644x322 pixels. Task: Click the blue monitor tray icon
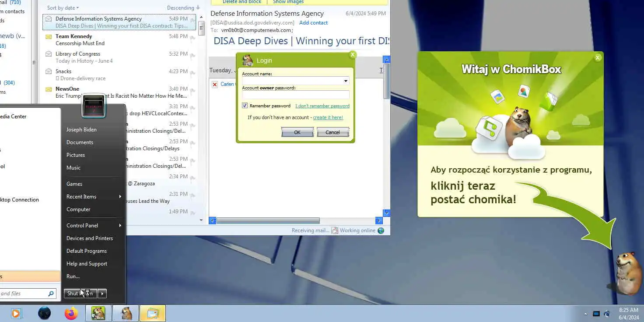(596, 314)
